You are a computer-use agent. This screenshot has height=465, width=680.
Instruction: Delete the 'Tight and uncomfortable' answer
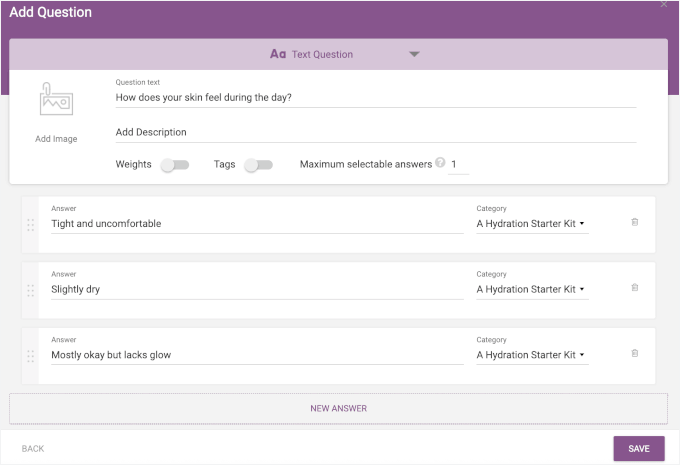pos(635,222)
